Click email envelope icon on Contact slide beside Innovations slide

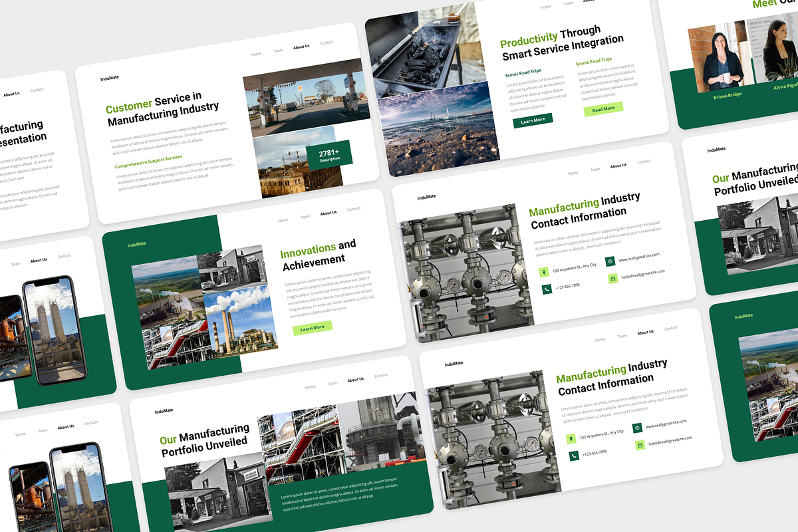coord(613,279)
